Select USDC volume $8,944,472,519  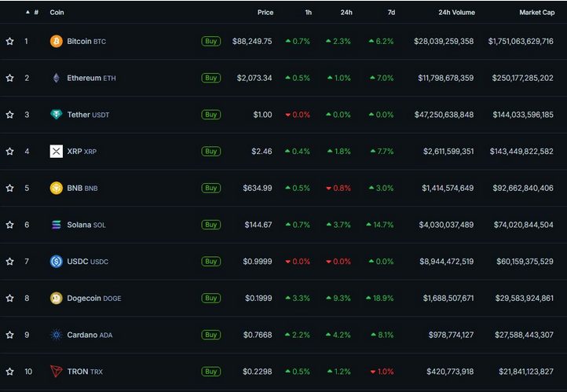[x=447, y=262]
